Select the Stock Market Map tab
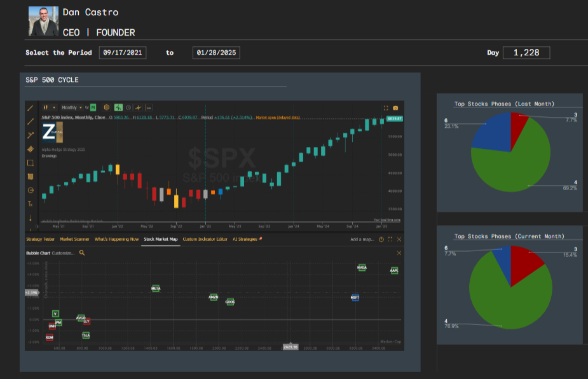Screen dimensions: 588x379 160,239
